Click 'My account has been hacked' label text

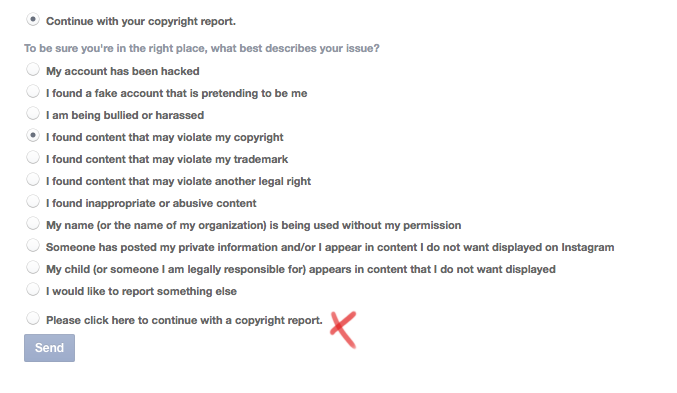[x=123, y=71]
